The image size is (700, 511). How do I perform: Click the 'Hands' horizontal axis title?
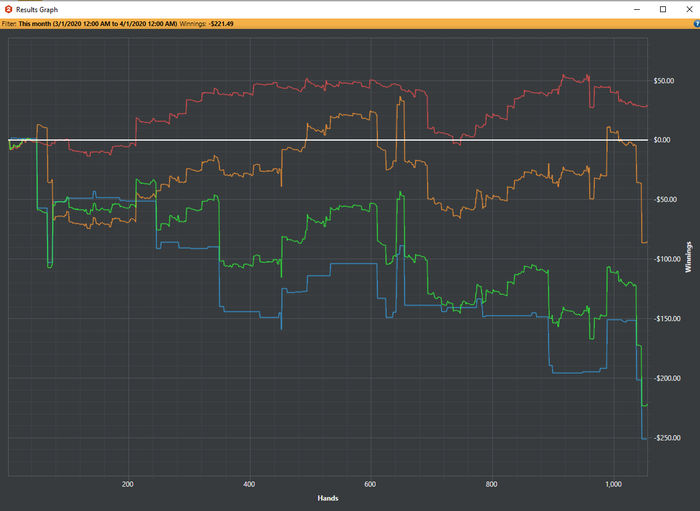pyautogui.click(x=328, y=498)
